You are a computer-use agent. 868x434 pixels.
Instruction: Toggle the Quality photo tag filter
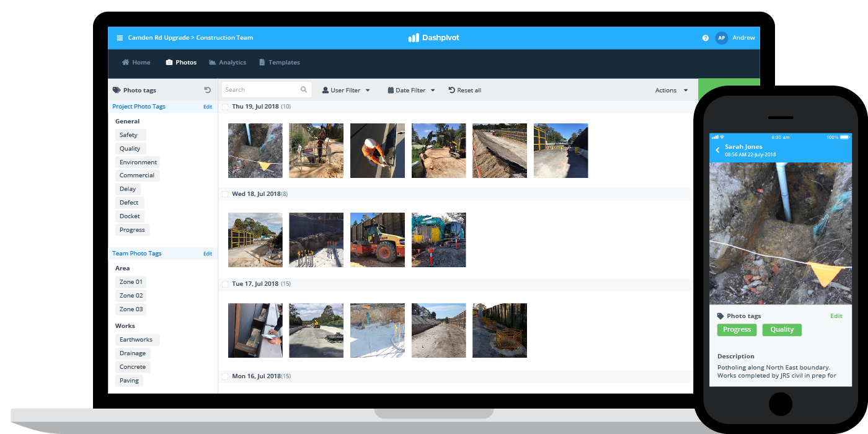coord(131,149)
